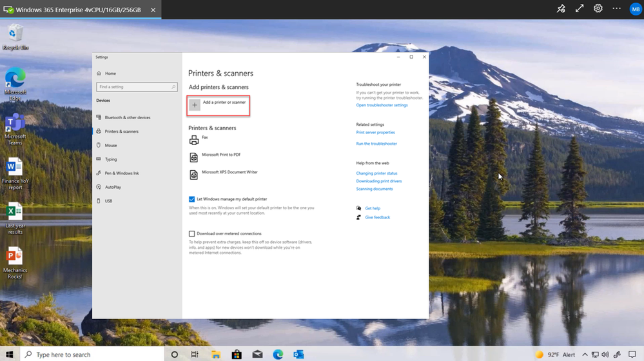Select the Last year results Excel file
This screenshot has width=644, height=361.
[15, 218]
